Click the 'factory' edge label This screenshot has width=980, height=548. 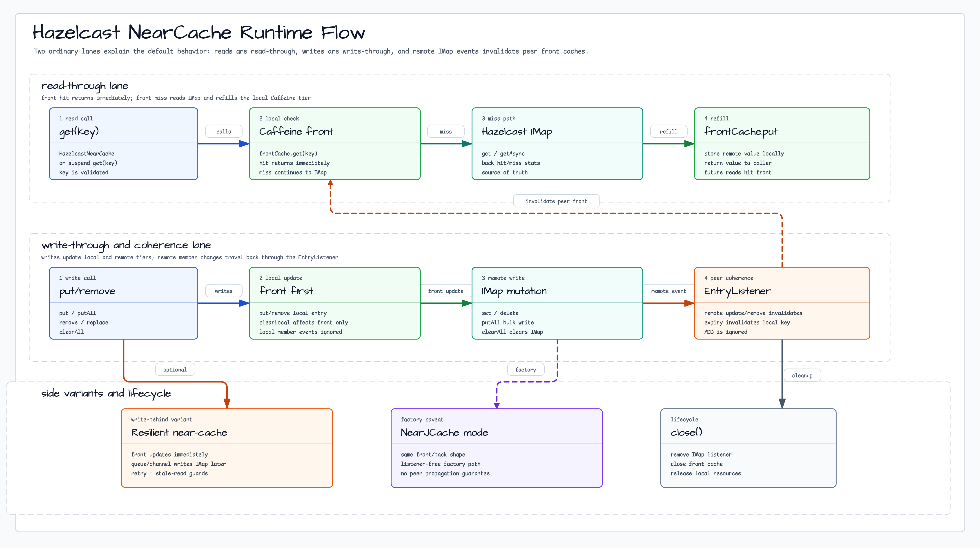pyautogui.click(x=526, y=369)
